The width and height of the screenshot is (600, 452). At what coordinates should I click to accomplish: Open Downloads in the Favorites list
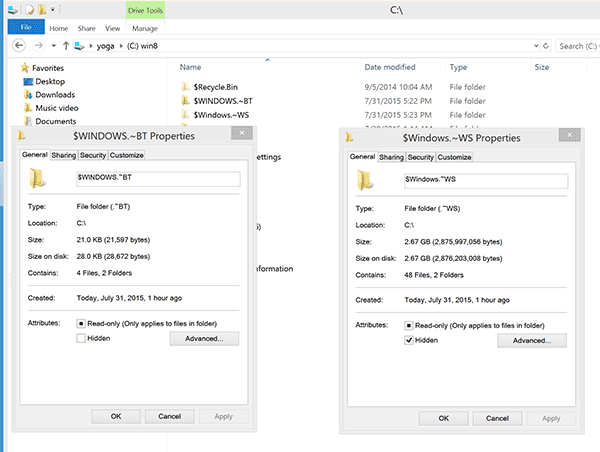(x=55, y=95)
